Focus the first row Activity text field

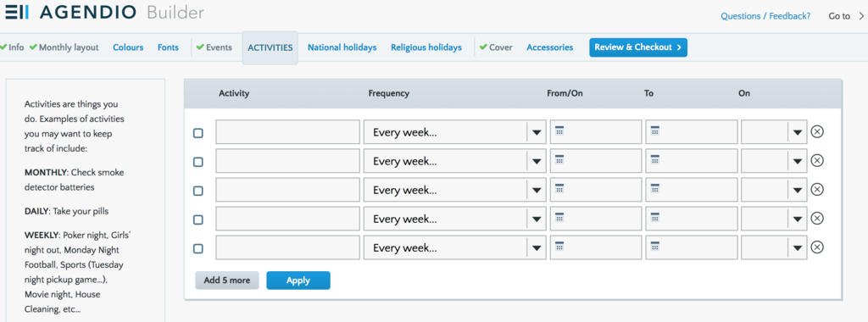pos(288,131)
